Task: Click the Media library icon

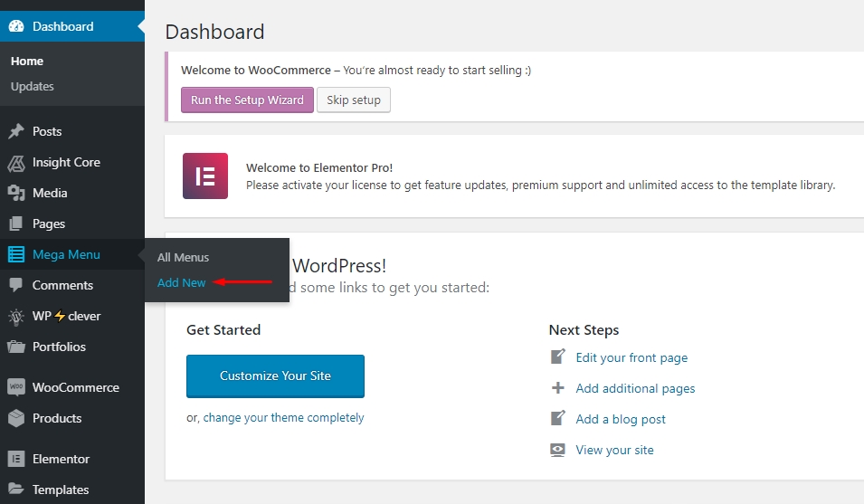Action: [x=16, y=193]
